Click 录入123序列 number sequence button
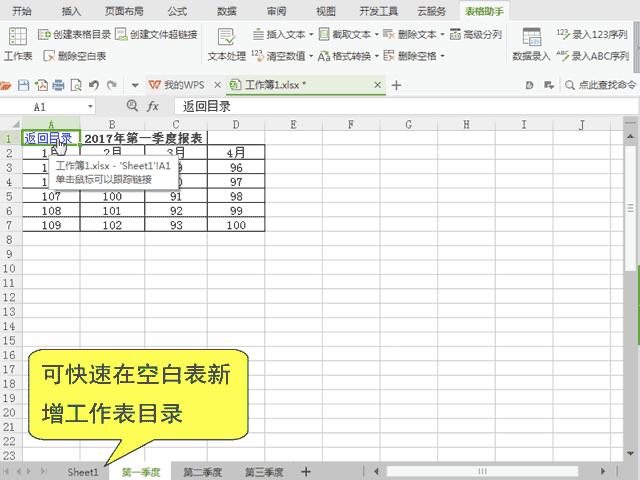This screenshot has width=640, height=480. point(592,34)
